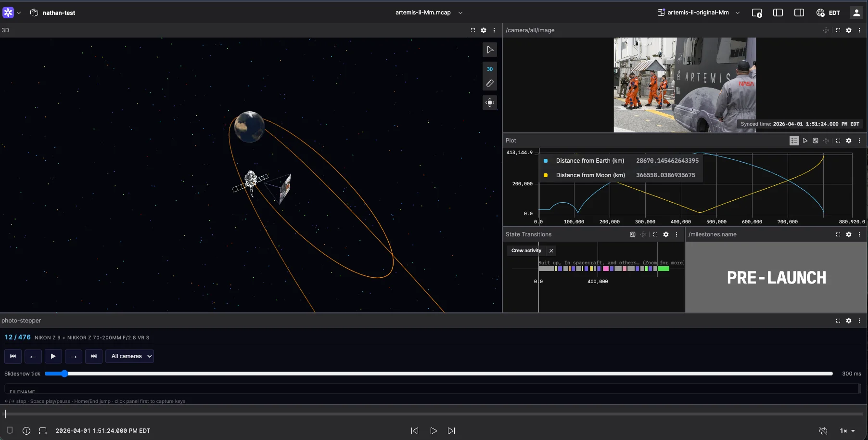This screenshot has height=440, width=868.
Task: Jump to last photo in stepper
Action: [x=94, y=356]
